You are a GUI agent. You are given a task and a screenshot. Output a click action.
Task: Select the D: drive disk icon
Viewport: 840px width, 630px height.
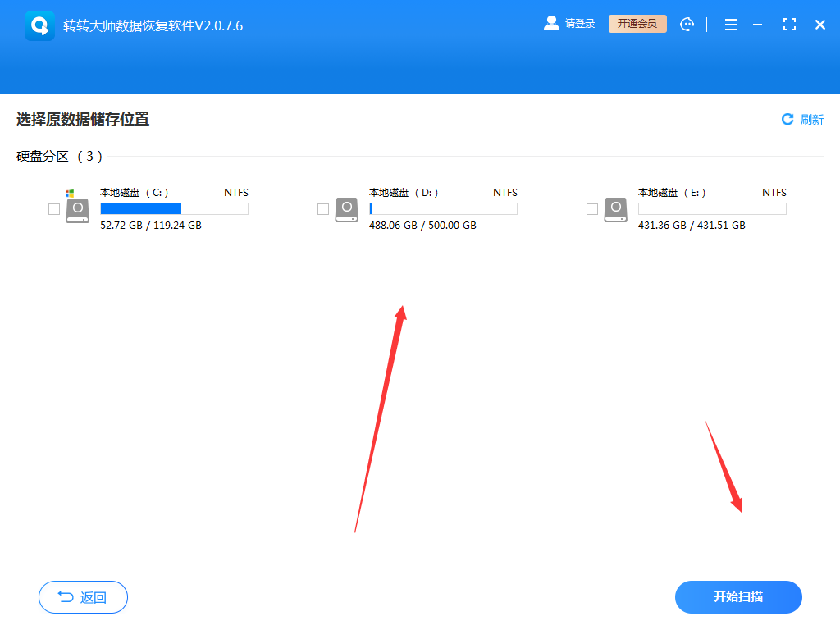click(x=346, y=209)
